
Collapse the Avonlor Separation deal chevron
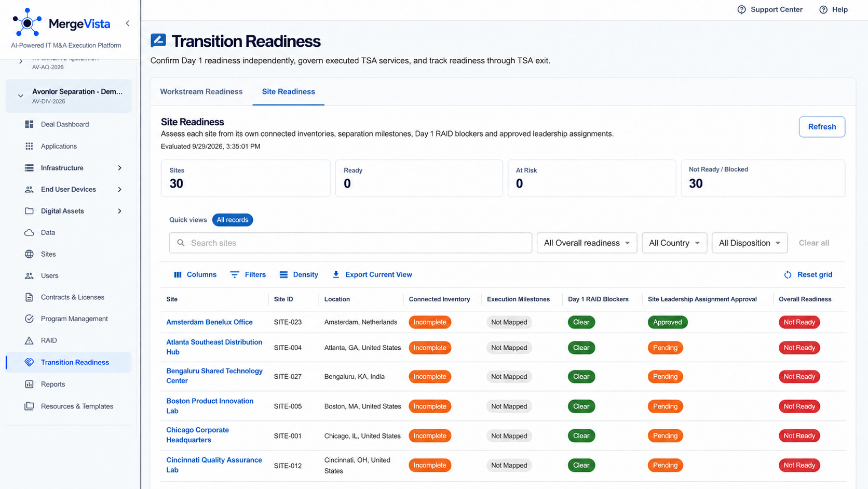[20, 96]
